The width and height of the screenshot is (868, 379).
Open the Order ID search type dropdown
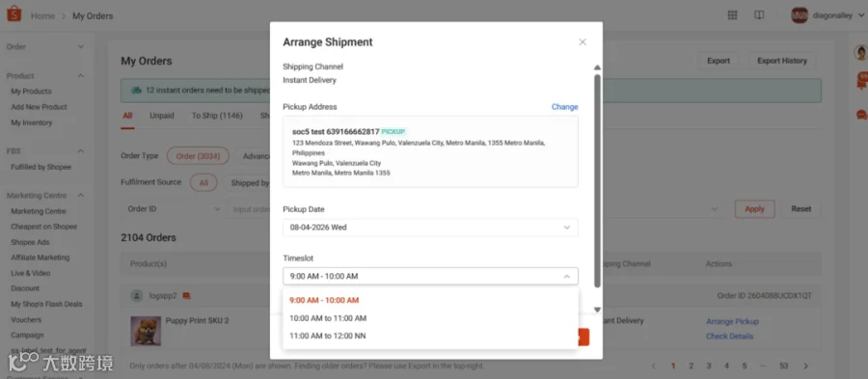click(x=173, y=209)
